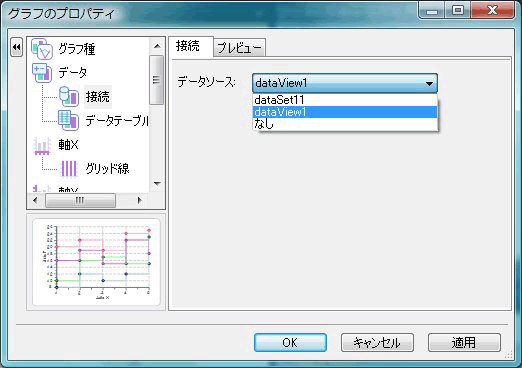Screen dimensions: 522x368
Task: Collapse the side panel with double-arrow button
Action: (x=17, y=47)
